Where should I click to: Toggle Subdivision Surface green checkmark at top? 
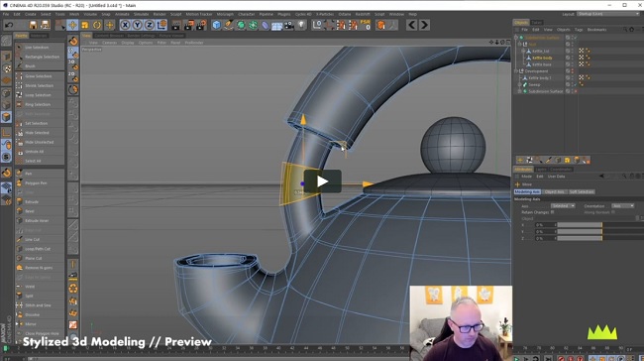pyautogui.click(x=576, y=38)
